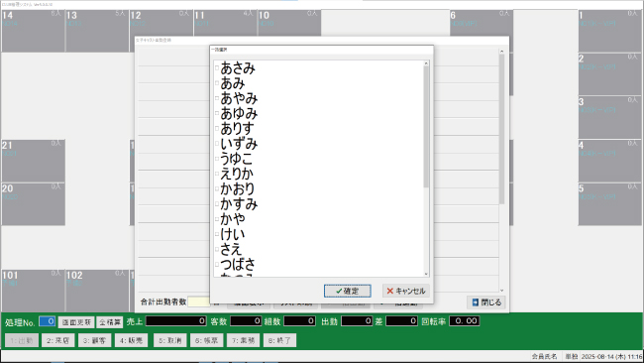This screenshot has width=644, height=363.
Task: Check the いずみ checkbox
Action: click(x=216, y=144)
